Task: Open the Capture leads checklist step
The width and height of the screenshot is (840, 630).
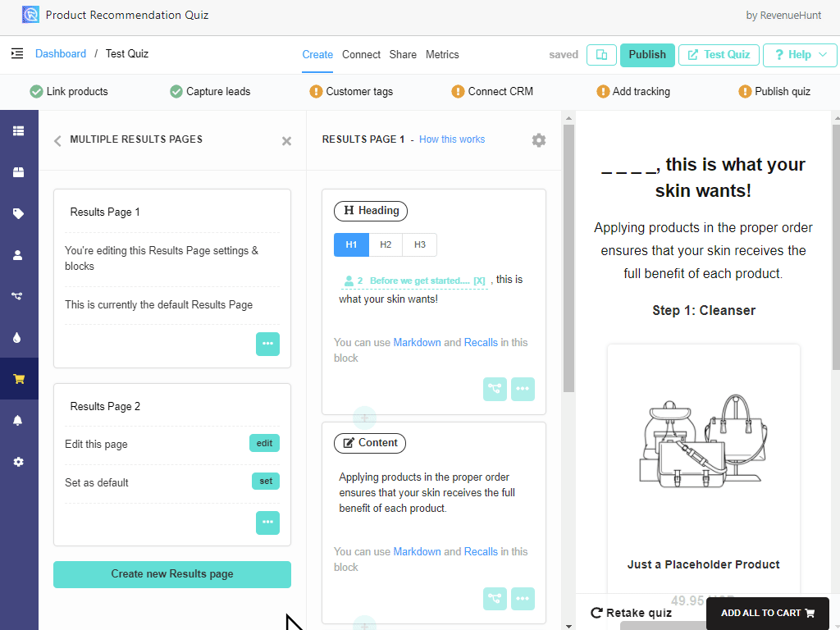Action: tap(210, 92)
